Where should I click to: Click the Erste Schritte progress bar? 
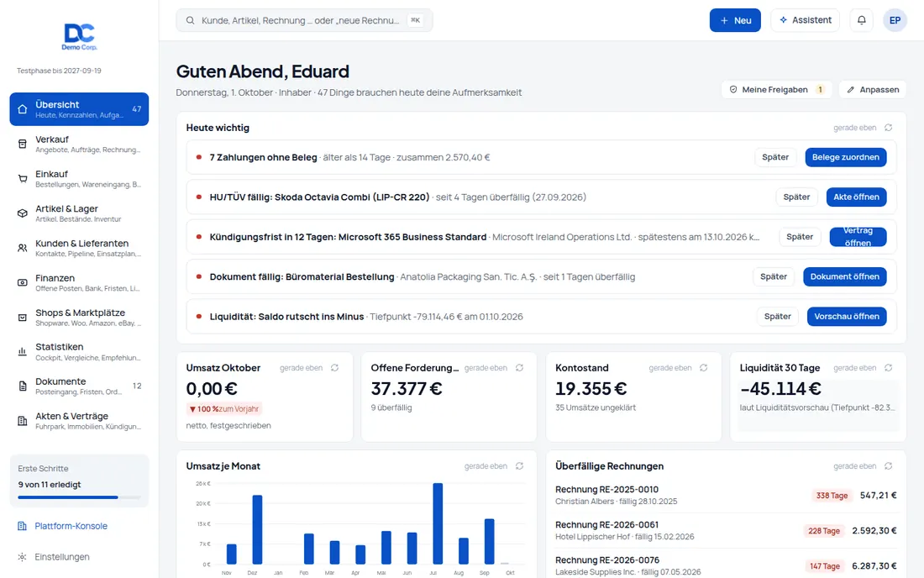click(x=79, y=497)
